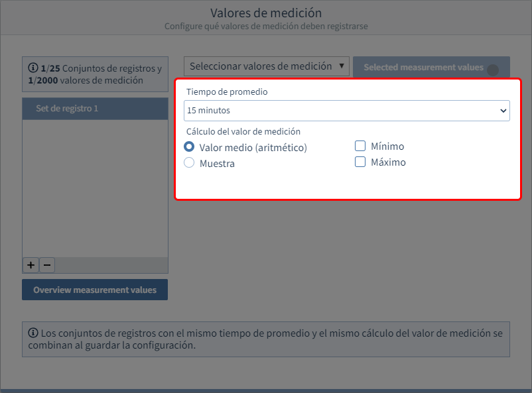Click the round badge on Selected measurement values
Screen dimensions: 532x393
click(x=493, y=70)
